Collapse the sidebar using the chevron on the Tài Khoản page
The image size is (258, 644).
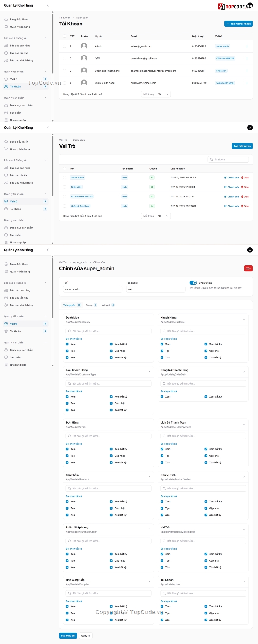click(48, 5)
